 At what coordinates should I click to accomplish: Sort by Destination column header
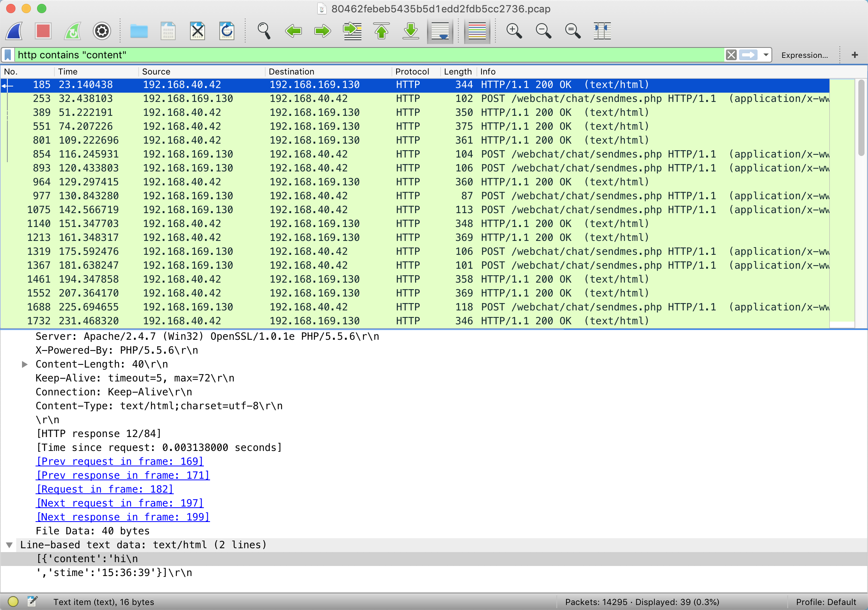point(329,71)
